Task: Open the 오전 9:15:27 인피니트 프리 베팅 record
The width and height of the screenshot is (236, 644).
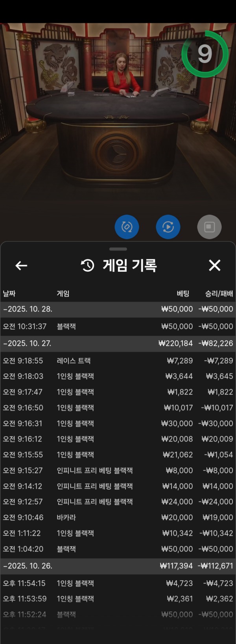Action: coord(118,471)
